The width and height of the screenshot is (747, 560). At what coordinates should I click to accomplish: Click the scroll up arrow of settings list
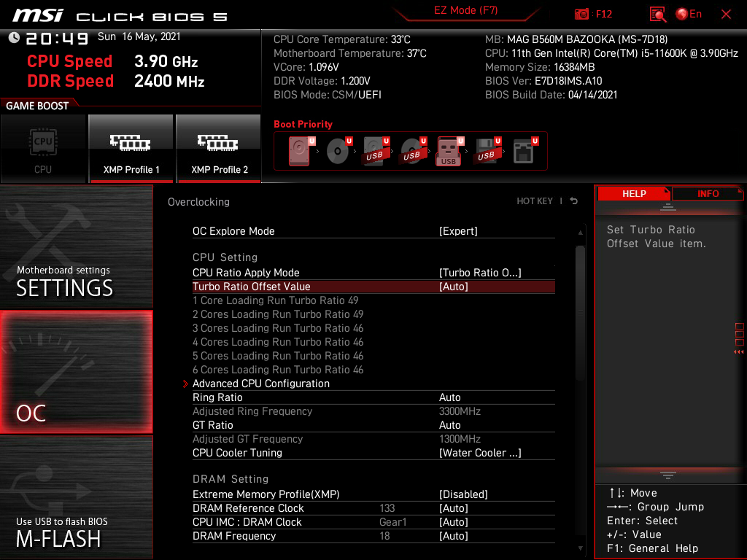tap(580, 233)
